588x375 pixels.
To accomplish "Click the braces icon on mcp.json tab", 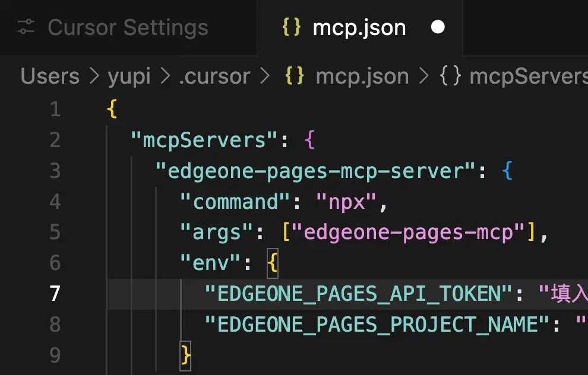I will 292,28.
